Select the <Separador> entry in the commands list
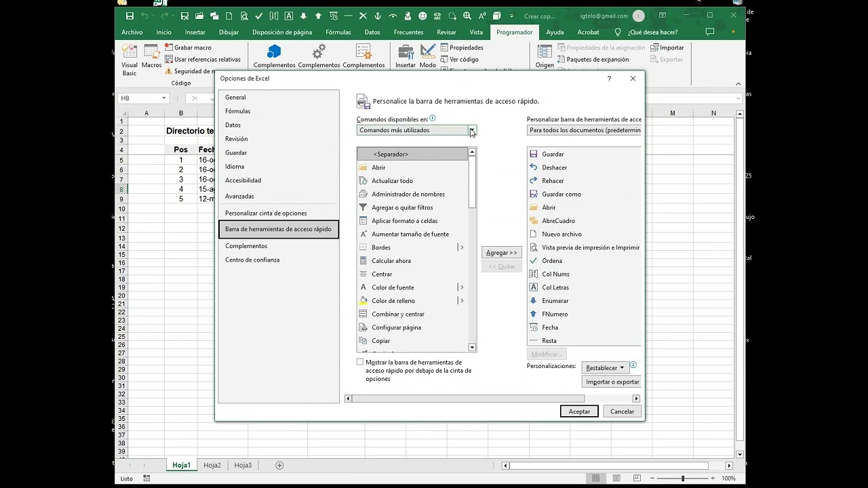 point(412,155)
